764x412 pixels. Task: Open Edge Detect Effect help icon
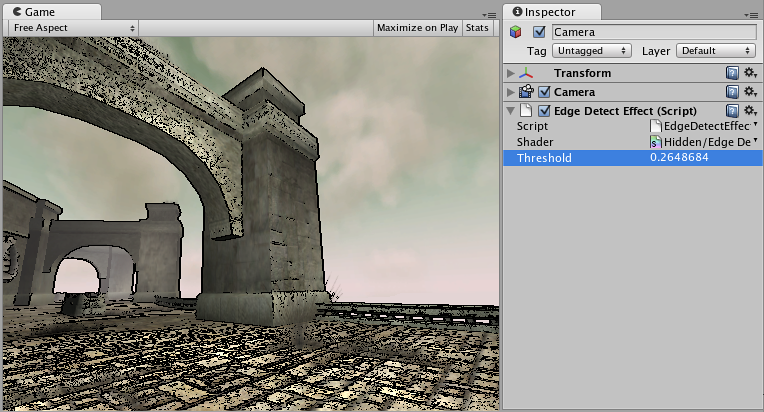coord(732,111)
